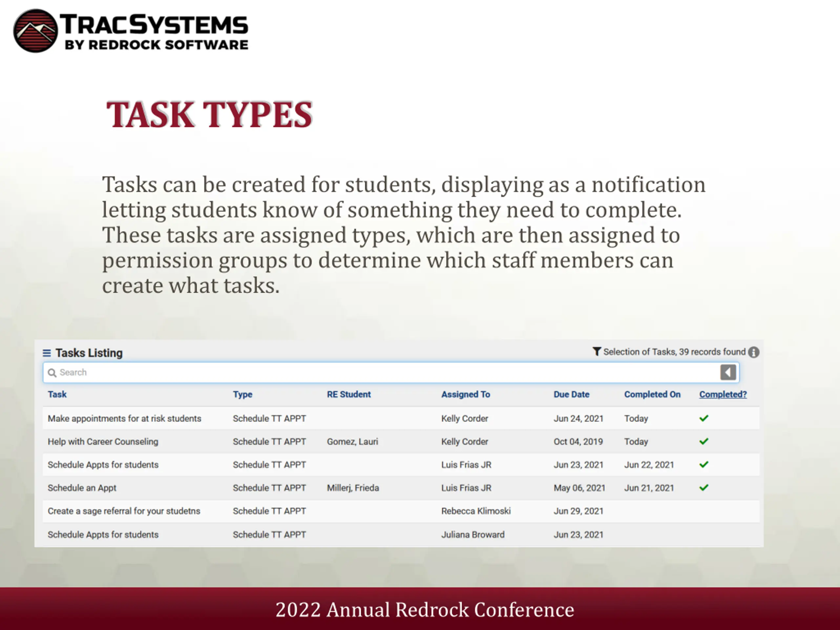Open the Create a sage referral task
840x630 pixels.
click(124, 511)
